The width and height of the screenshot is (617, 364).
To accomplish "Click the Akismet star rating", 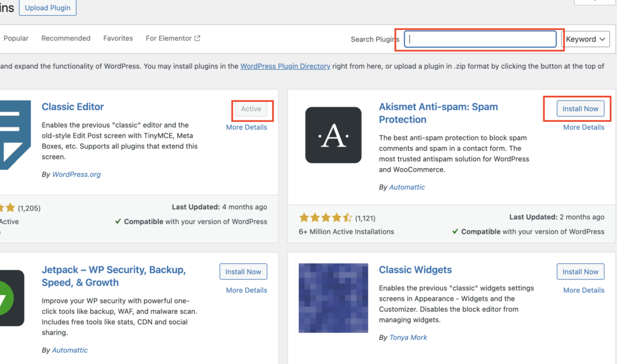I will [325, 218].
